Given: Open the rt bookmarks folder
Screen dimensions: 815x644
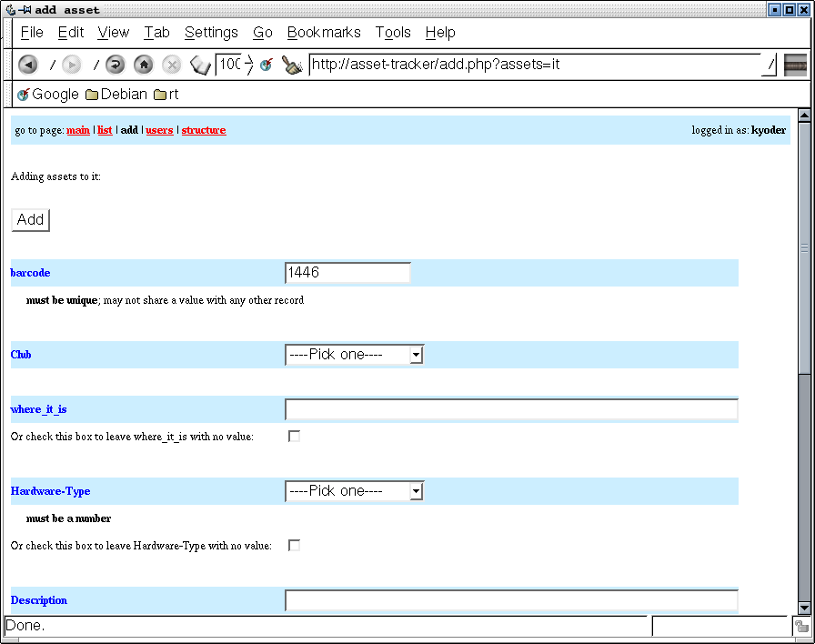Looking at the screenshot, I should coord(166,94).
